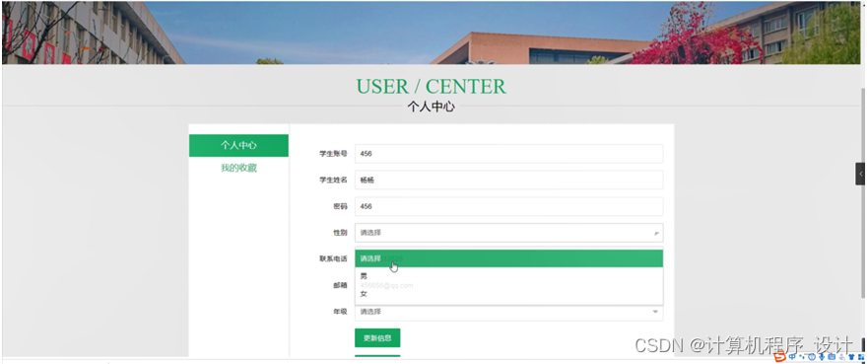The width and height of the screenshot is (868, 364).
Task: Click the Sogou input method S logo
Action: pos(780,357)
